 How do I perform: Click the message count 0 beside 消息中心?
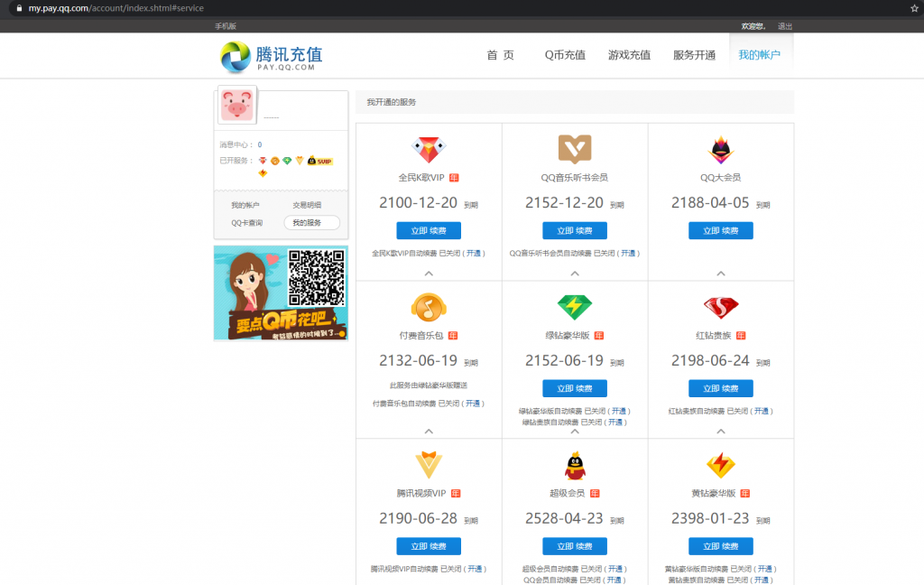tap(259, 144)
